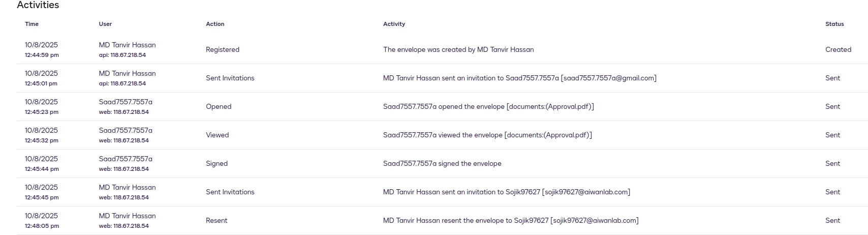Select the Registered action row
868x235 pixels.
pos(222,49)
